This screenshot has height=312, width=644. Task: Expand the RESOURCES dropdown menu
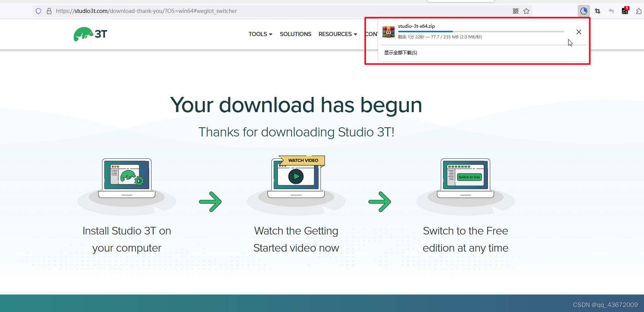tap(338, 34)
